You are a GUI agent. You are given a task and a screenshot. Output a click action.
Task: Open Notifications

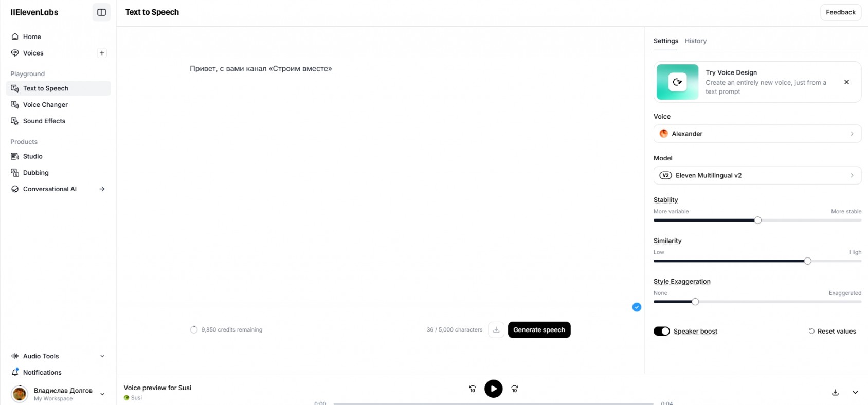[x=58, y=373]
